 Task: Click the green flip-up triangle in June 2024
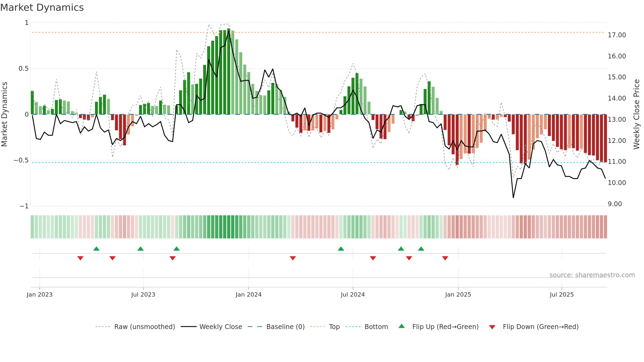point(341,249)
